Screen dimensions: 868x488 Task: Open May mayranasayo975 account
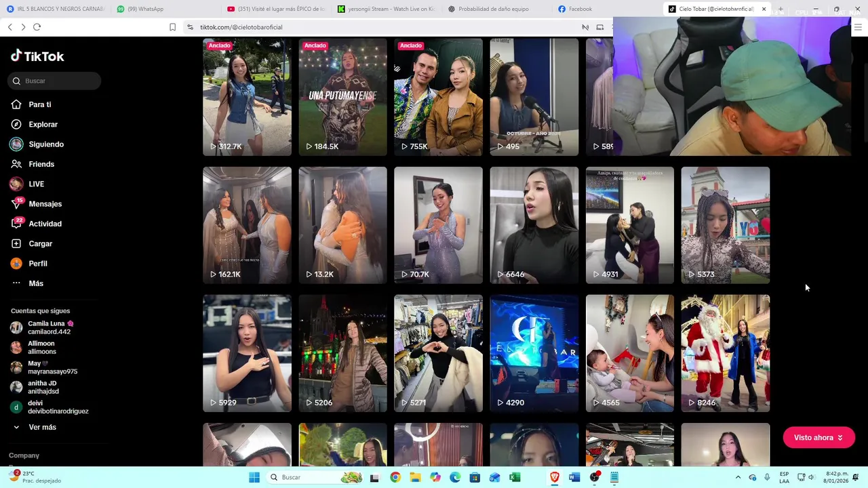pos(43,367)
